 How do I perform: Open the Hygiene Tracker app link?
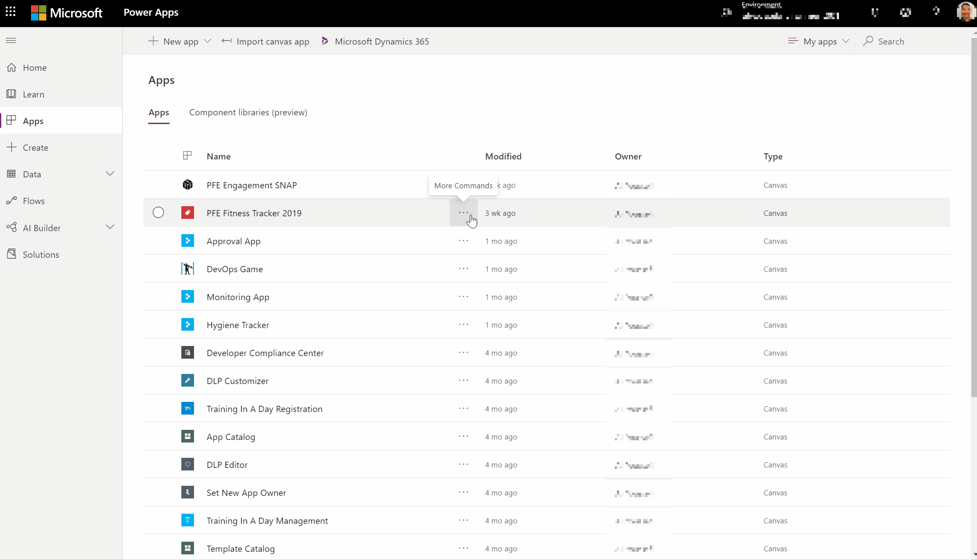238,325
